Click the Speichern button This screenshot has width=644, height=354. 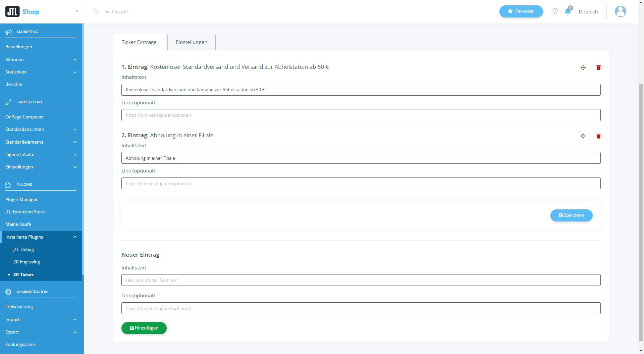pos(571,215)
